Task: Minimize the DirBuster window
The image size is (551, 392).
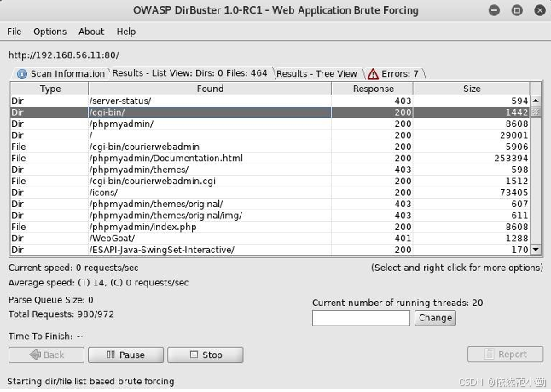Action: click(x=494, y=10)
